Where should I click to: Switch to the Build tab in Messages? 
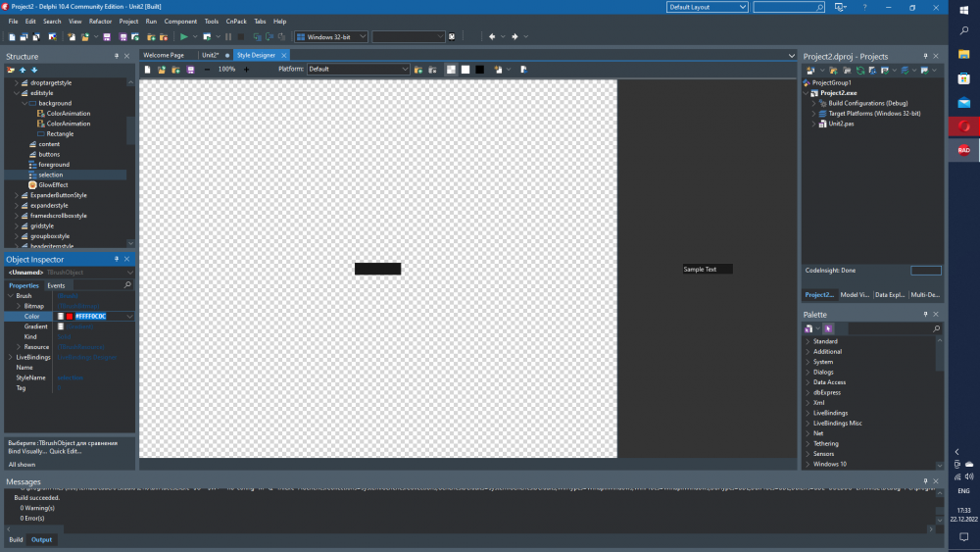coord(16,539)
